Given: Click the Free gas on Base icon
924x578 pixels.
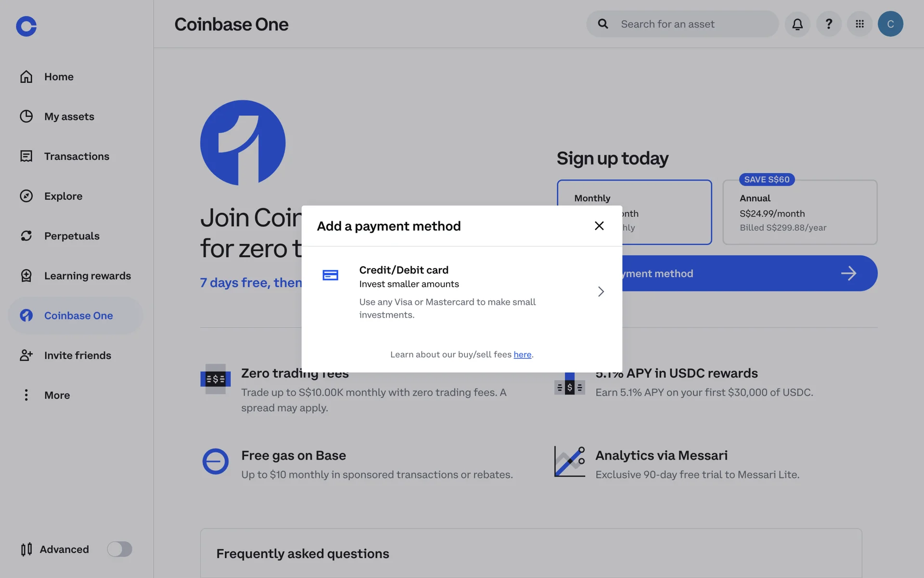Looking at the screenshot, I should pyautogui.click(x=215, y=461).
